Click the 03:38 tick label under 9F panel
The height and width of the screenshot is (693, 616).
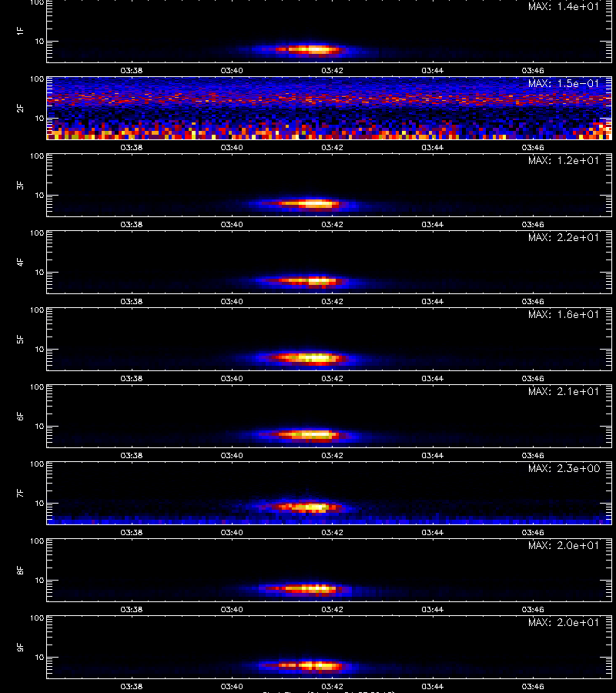click(131, 686)
